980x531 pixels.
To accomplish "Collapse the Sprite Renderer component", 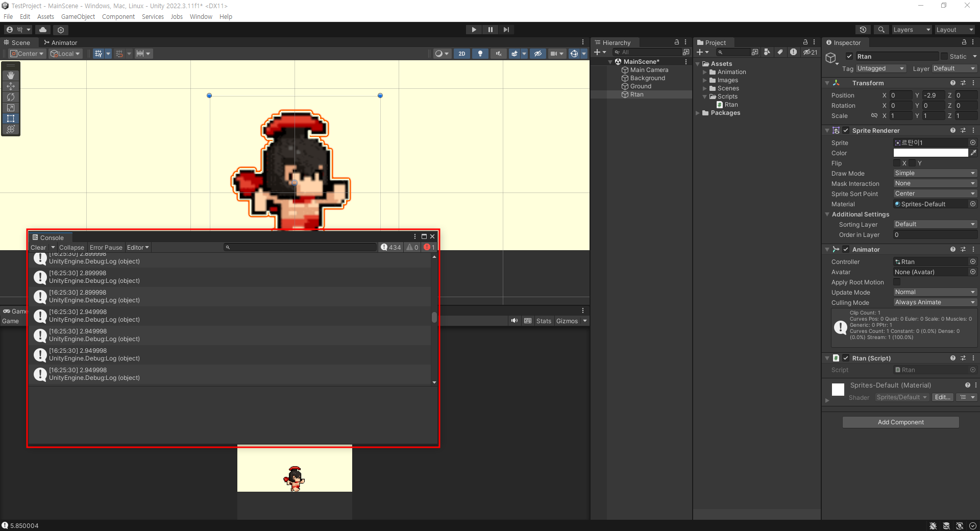I will [827, 131].
